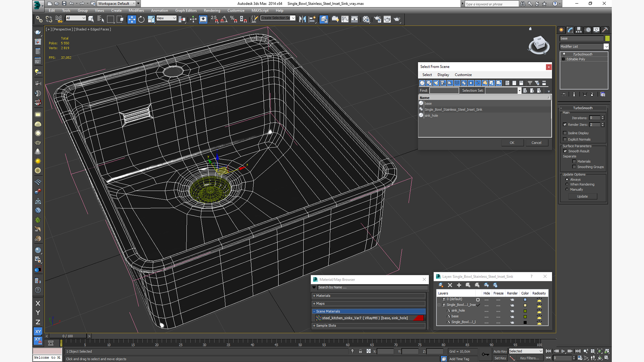Screen dimensions: 644x362
Task: Open the Modifiers menu
Action: point(136,10)
